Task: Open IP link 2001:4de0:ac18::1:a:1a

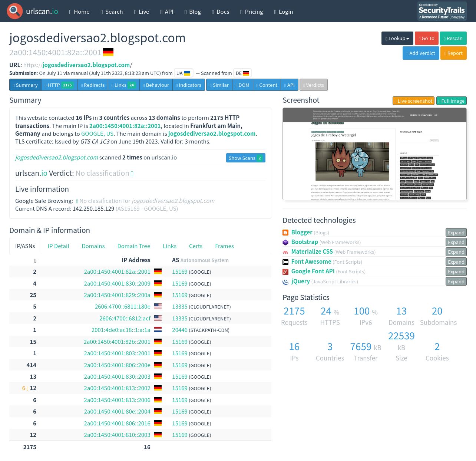Action: point(121,330)
